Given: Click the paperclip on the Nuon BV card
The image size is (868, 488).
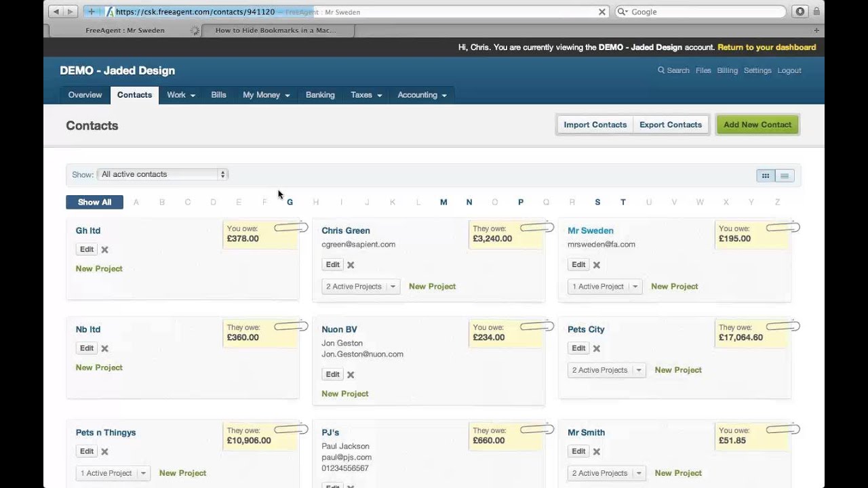Looking at the screenshot, I should (537, 327).
